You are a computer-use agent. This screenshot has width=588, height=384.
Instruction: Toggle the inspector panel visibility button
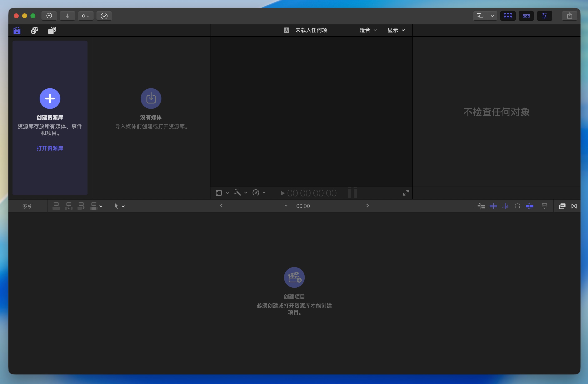(x=544, y=16)
